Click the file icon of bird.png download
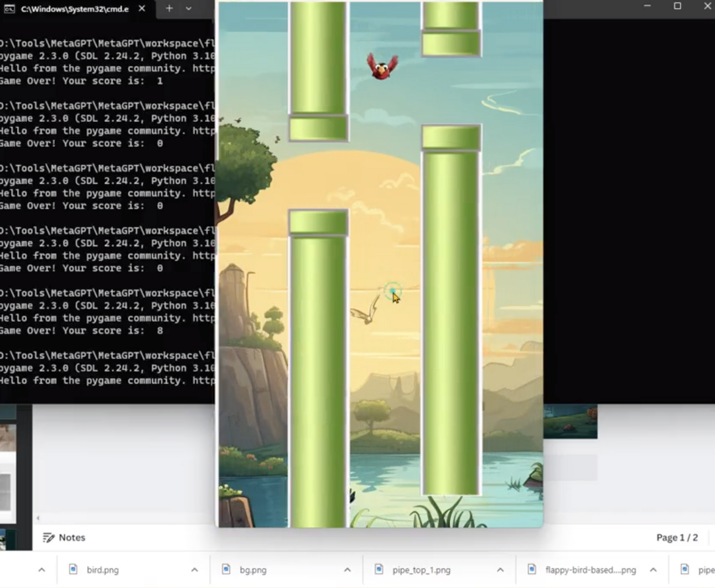The height and width of the screenshot is (588, 715). click(73, 569)
